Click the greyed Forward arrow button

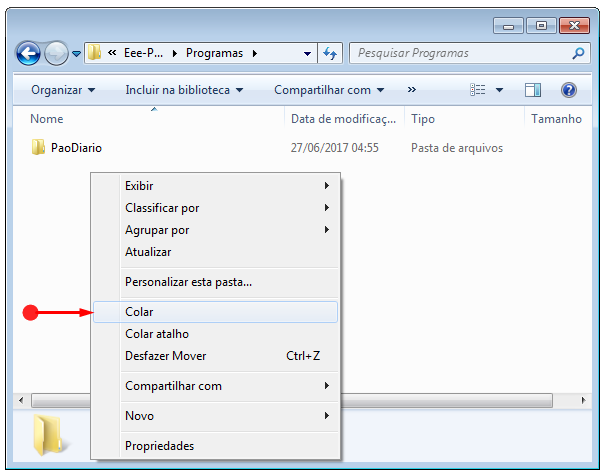pyautogui.click(x=56, y=53)
